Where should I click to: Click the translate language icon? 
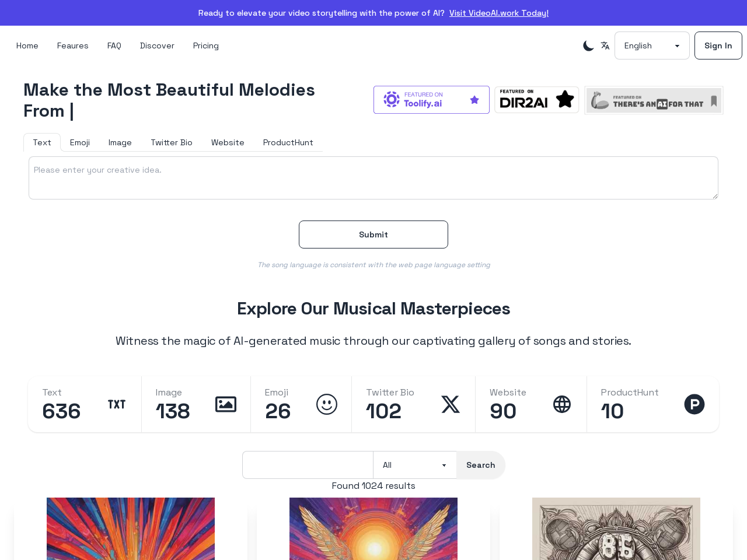605,45
